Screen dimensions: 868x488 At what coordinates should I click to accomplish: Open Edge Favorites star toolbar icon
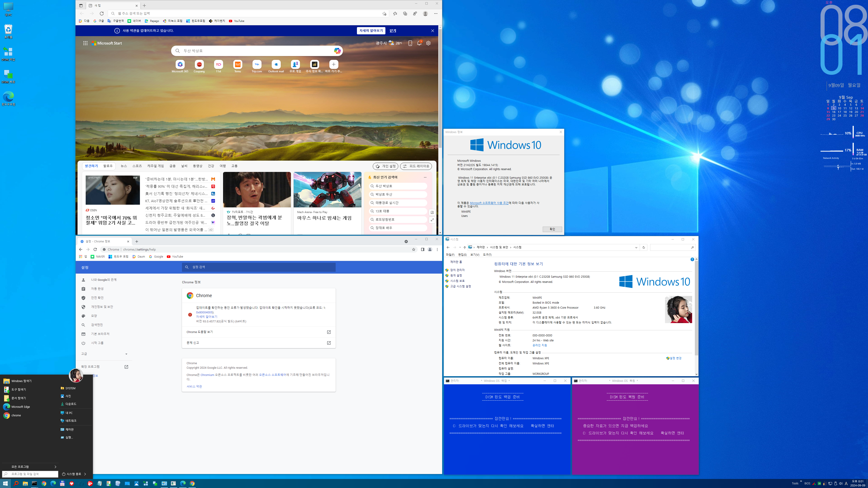395,14
